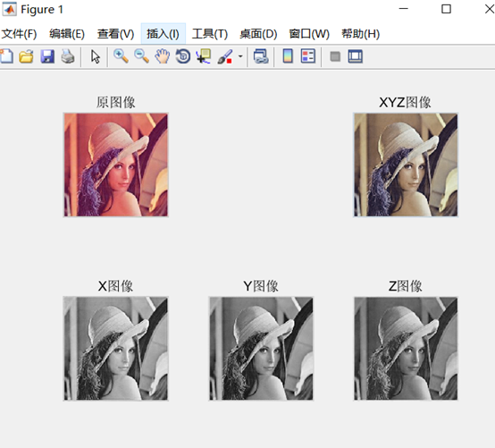Open a file using the folder icon

click(x=26, y=57)
